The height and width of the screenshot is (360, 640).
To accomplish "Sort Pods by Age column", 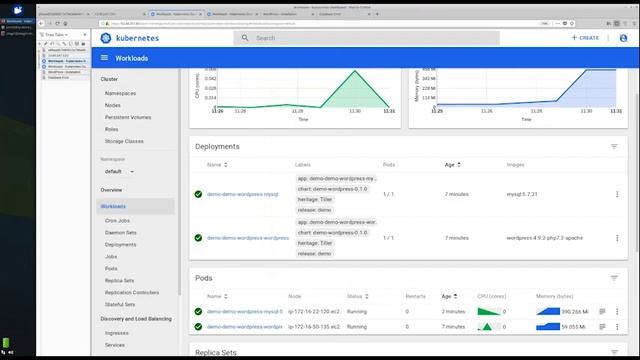I will 449,296.
